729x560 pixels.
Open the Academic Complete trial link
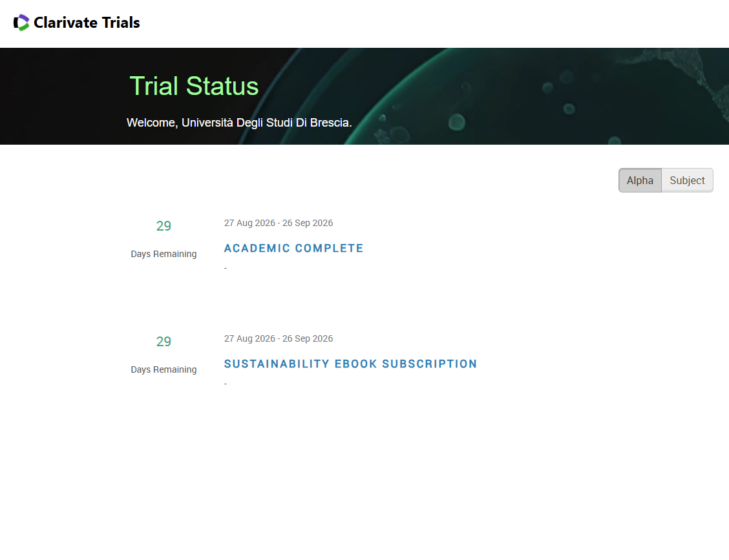pyautogui.click(x=293, y=248)
